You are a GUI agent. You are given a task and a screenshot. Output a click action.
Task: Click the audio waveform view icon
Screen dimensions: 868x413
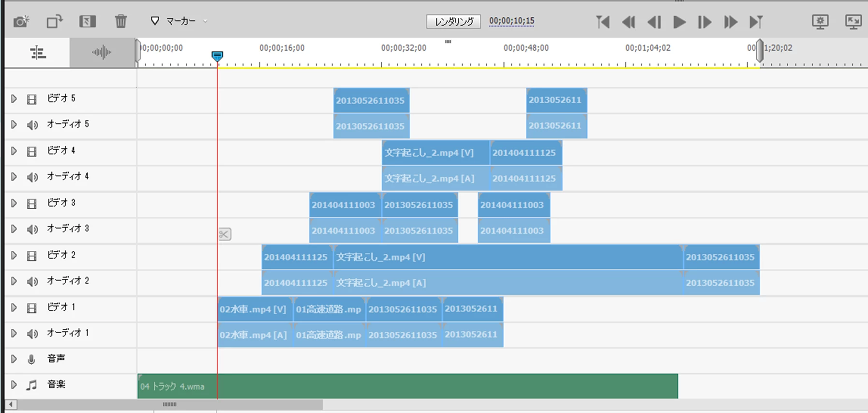pos(102,52)
